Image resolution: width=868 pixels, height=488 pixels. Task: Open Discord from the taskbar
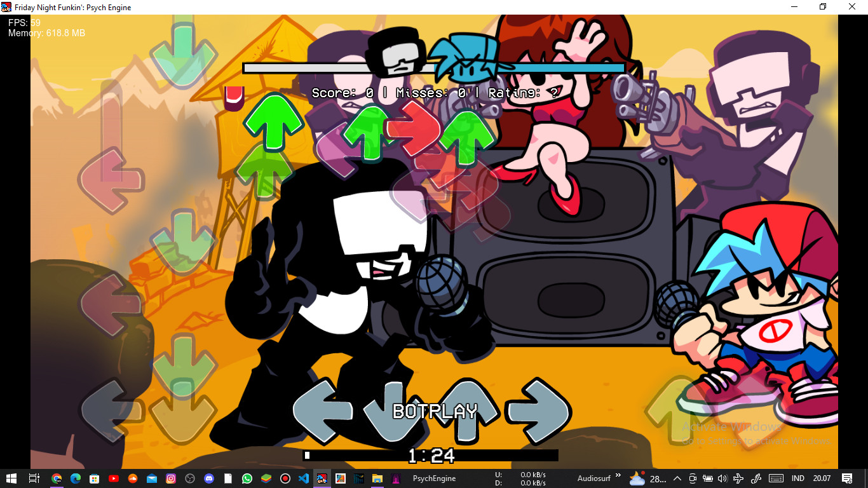209,478
